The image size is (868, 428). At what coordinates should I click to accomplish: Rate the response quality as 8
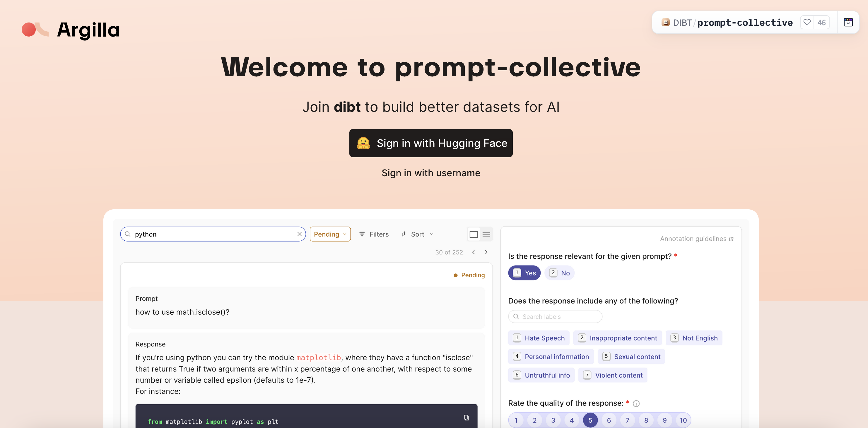pos(646,420)
